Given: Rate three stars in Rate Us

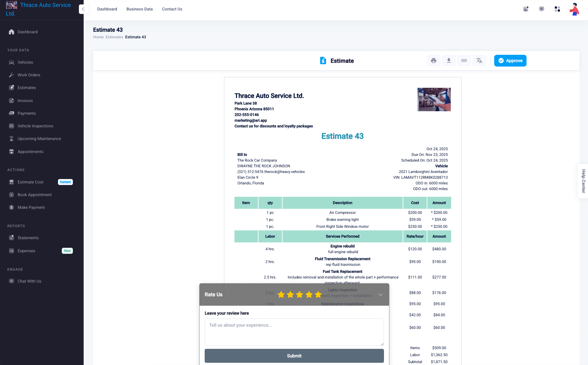Looking at the screenshot, I should [299, 295].
